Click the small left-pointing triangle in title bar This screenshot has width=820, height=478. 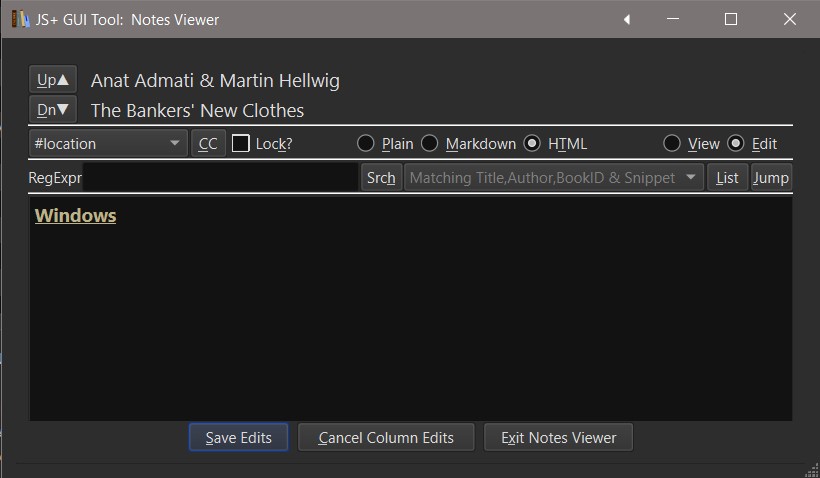(627, 19)
